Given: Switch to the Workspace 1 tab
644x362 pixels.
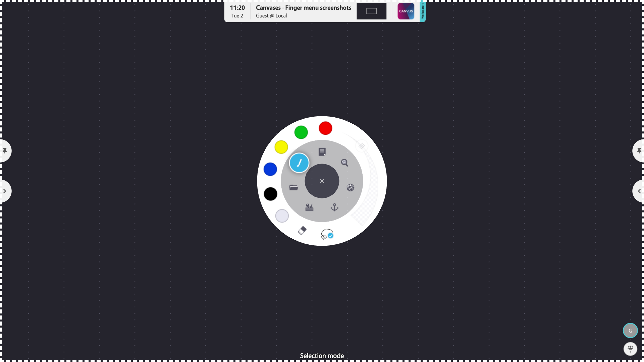Looking at the screenshot, I should [x=422, y=11].
